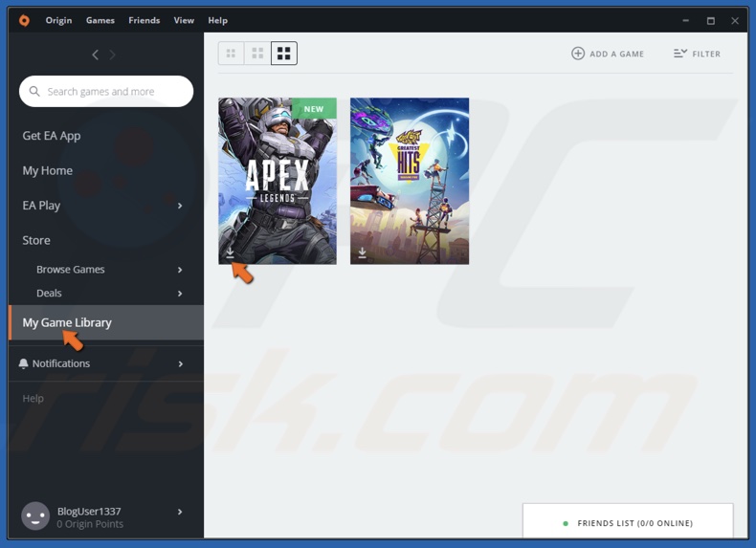
Task: Open the Help menu in menu bar
Action: [217, 20]
